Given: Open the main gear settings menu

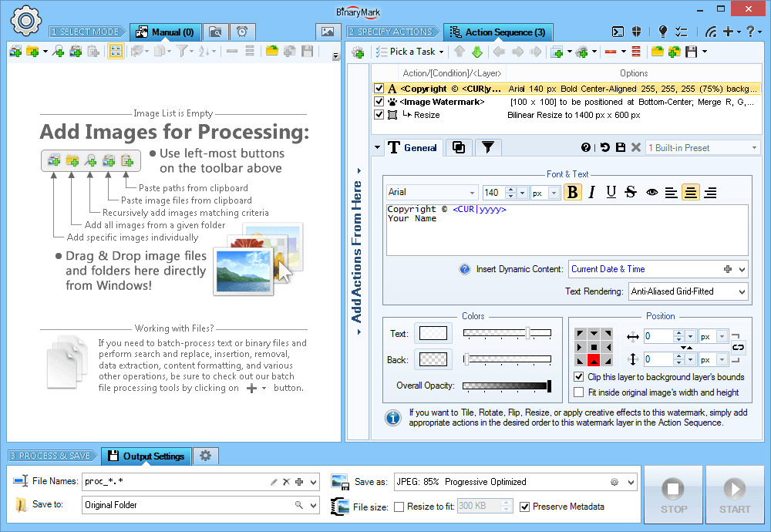Looking at the screenshot, I should [25, 21].
